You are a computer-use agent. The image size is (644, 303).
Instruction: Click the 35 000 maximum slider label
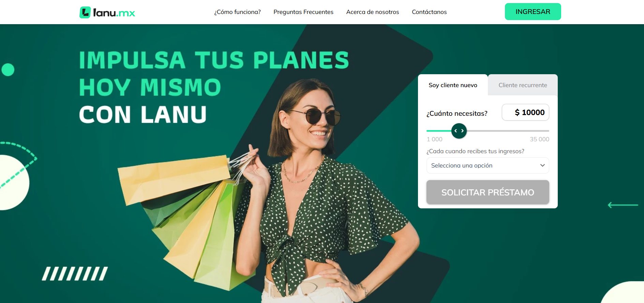pos(539,139)
